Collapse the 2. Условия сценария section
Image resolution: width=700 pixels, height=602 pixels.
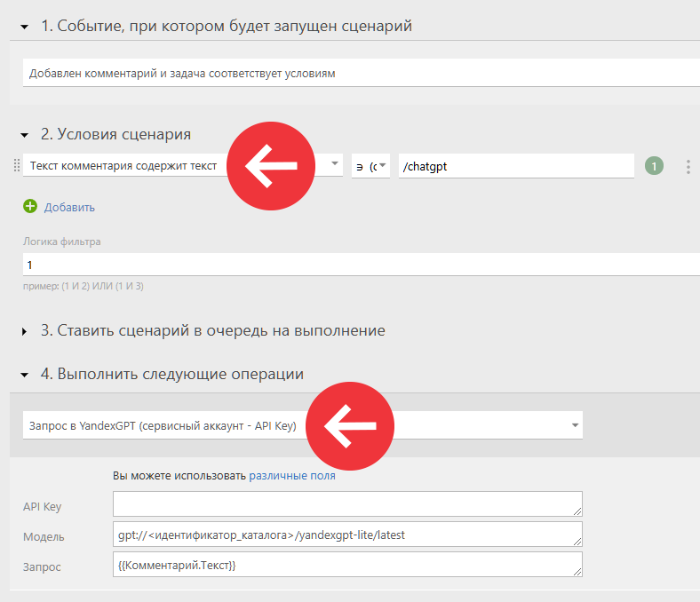pos(25,135)
